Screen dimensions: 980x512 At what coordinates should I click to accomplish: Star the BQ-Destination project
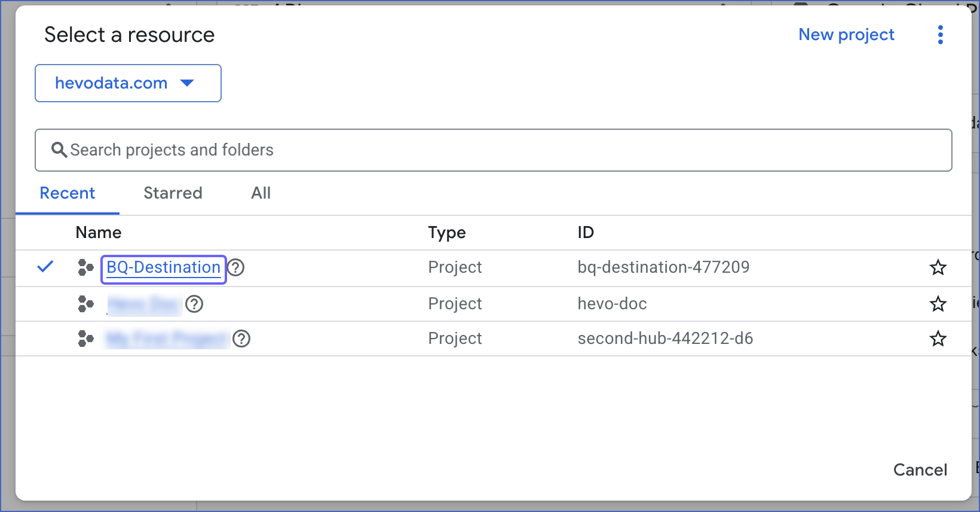pyautogui.click(x=938, y=268)
